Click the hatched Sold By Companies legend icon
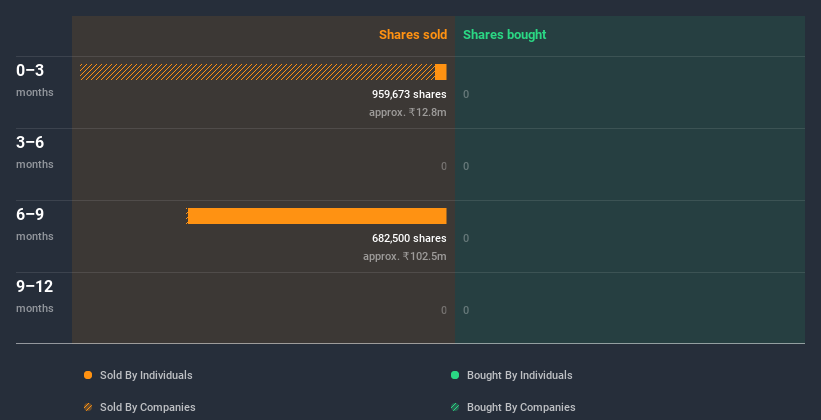 tap(88, 407)
